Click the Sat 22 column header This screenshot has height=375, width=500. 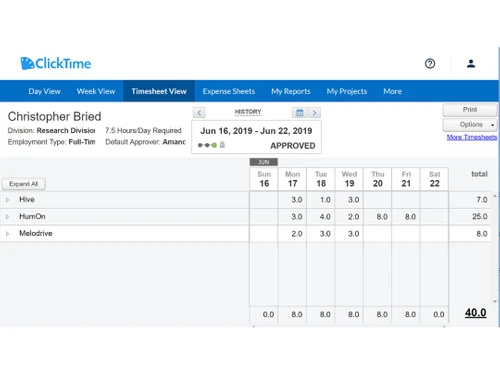point(434,179)
